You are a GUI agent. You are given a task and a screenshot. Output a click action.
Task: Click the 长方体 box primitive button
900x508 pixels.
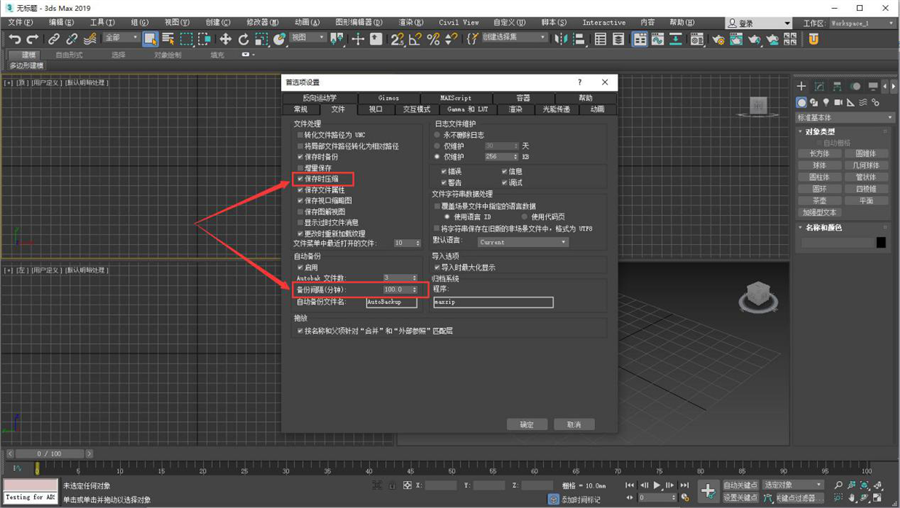[819, 154]
